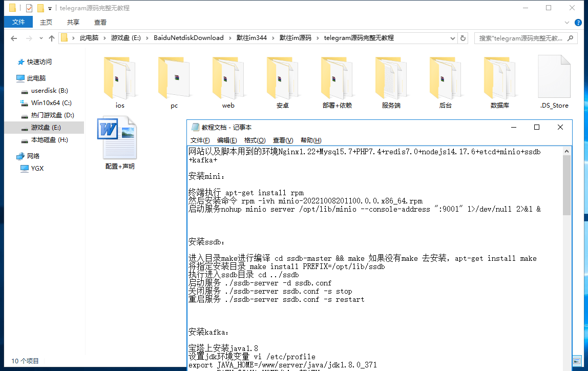Screen dimensions: 588x371
Task: Select 本地磁盘 (H:) drive
Action: tap(50, 140)
